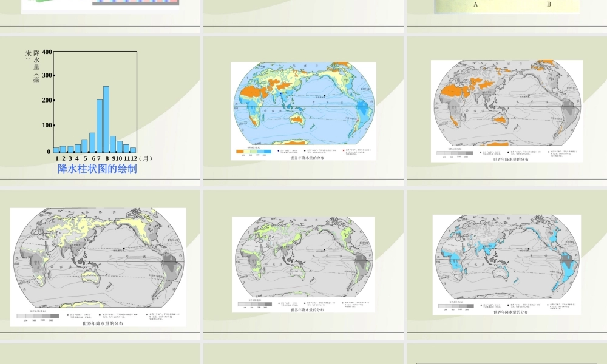The width and height of the screenshot is (607, 364).
Task: Select slide with blue-highlighted regions on gray map
Action: click(x=507, y=265)
